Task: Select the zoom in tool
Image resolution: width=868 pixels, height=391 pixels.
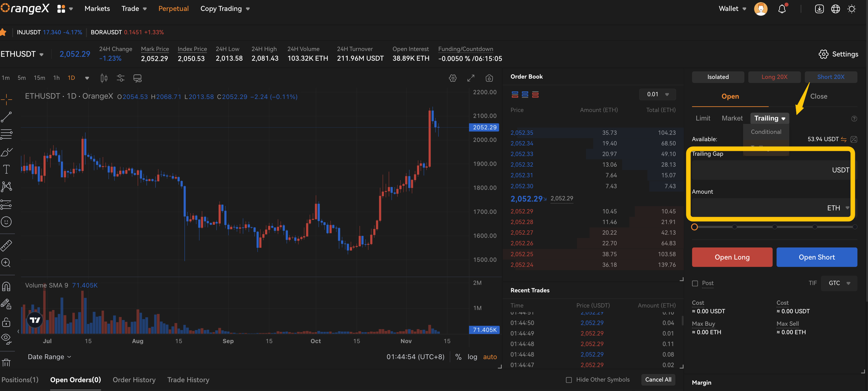Action: pyautogui.click(x=6, y=263)
